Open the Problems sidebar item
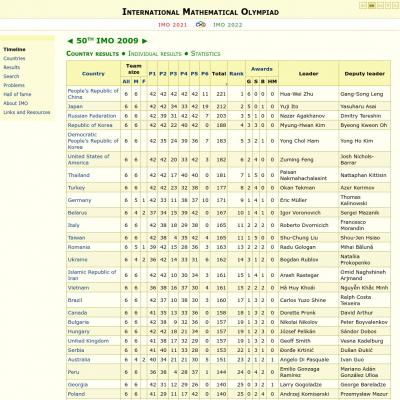Image resolution: width=400 pixels, height=400 pixels. coord(14,85)
